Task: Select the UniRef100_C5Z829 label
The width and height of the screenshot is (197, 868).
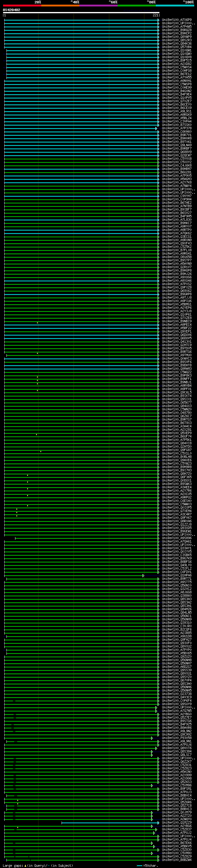Action: 176,856
